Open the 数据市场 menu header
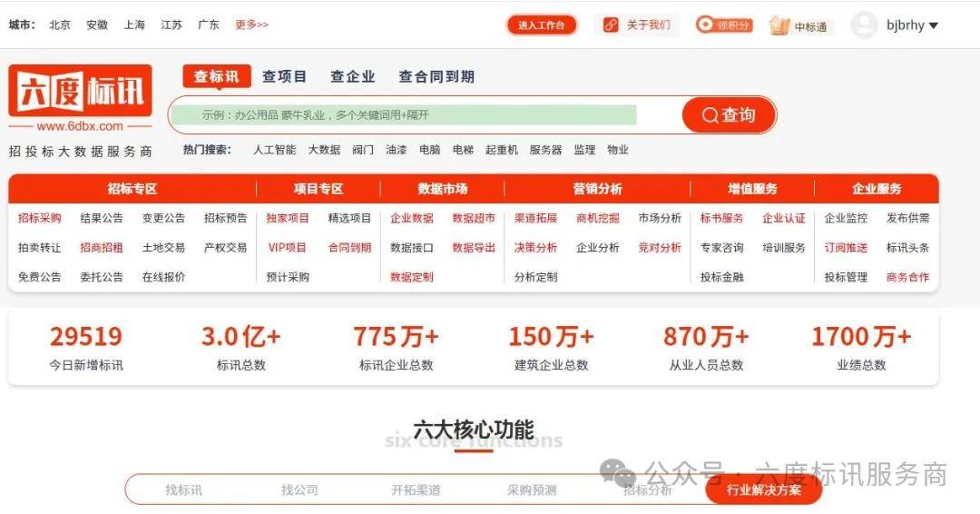The width and height of the screenshot is (980, 514). click(443, 189)
